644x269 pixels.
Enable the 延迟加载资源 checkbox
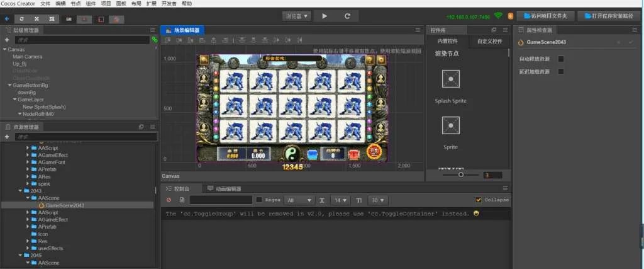pyautogui.click(x=561, y=72)
